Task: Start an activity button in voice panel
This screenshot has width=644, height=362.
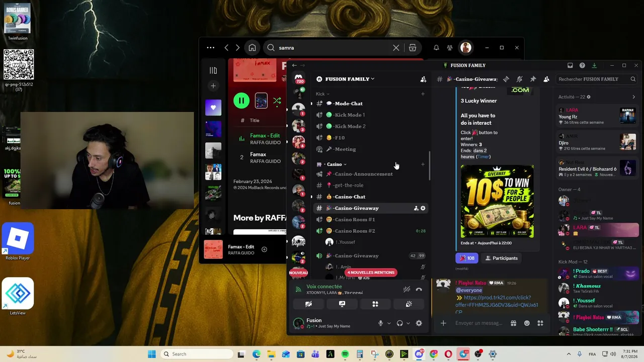Action: coord(375,304)
